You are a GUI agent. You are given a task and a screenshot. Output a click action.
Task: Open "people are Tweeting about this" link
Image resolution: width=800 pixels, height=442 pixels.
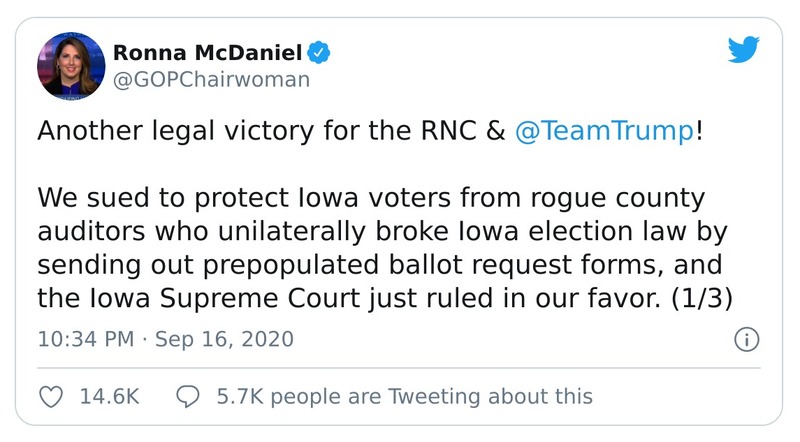click(430, 397)
